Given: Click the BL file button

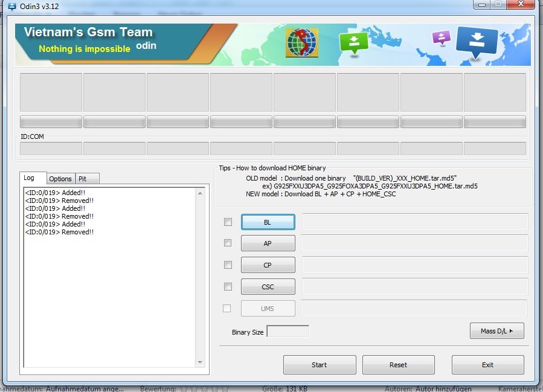Looking at the screenshot, I should coord(268,222).
